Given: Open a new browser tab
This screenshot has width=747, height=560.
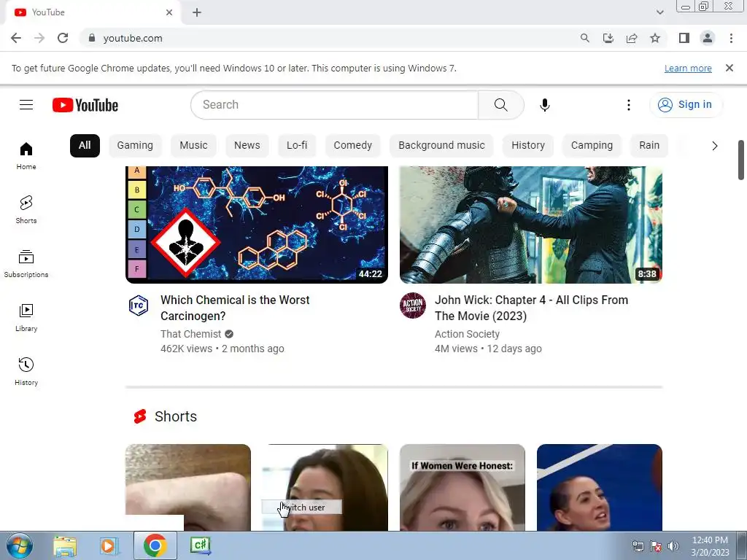Looking at the screenshot, I should [197, 12].
